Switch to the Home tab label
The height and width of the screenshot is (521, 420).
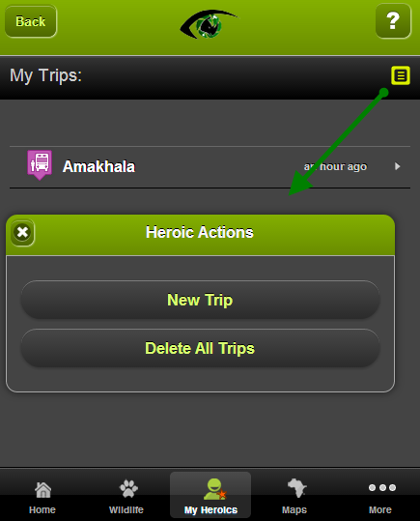(x=42, y=509)
